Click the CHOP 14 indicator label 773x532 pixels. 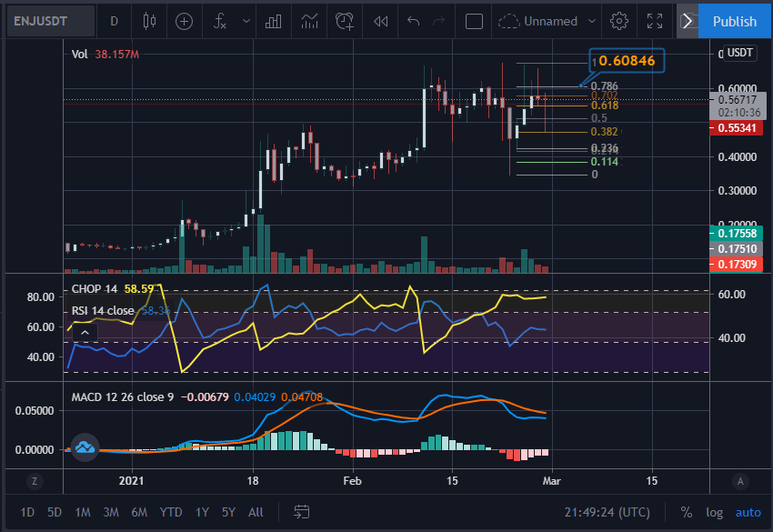coord(95,289)
